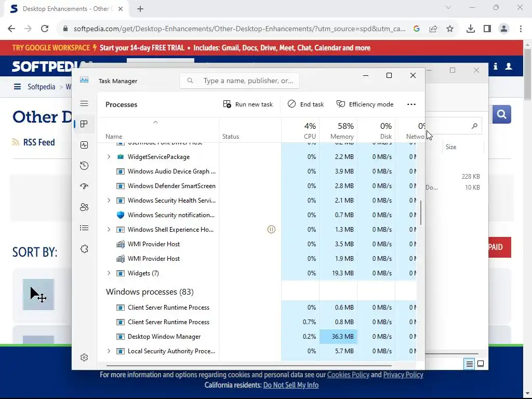Open the RSS Feed link
Image resolution: width=532 pixels, height=399 pixels.
pos(34,142)
